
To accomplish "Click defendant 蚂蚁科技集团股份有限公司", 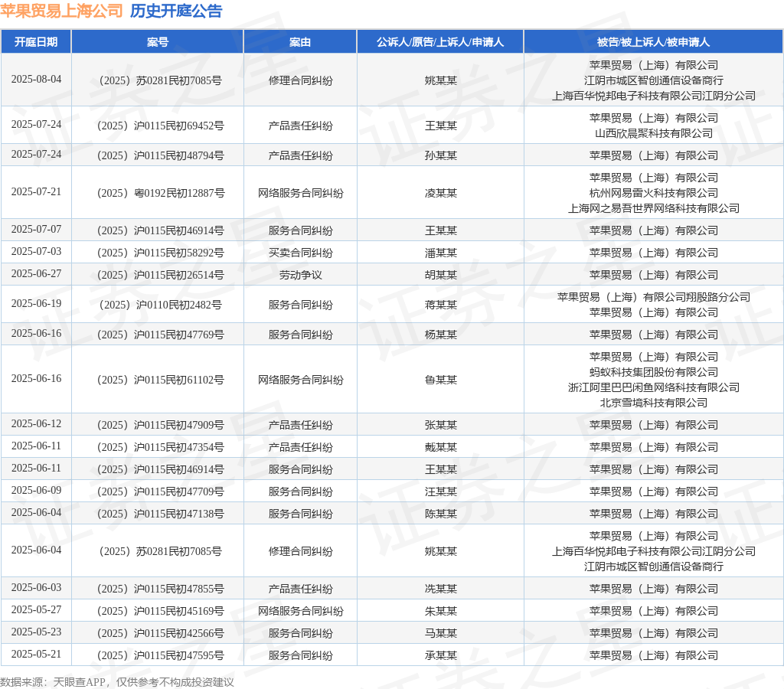I will tap(654, 372).
